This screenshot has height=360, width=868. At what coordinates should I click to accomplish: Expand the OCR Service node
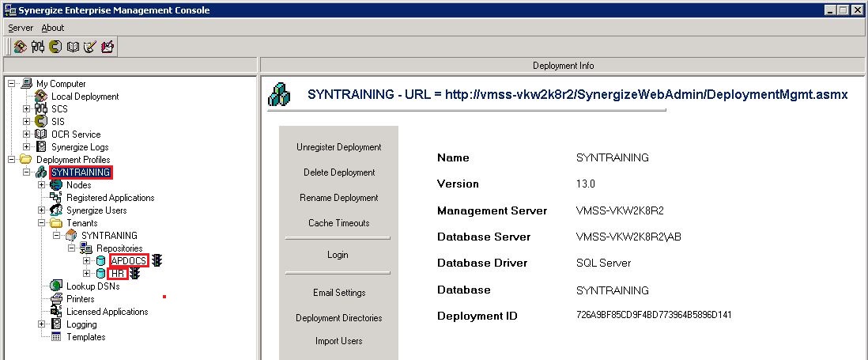click(27, 134)
